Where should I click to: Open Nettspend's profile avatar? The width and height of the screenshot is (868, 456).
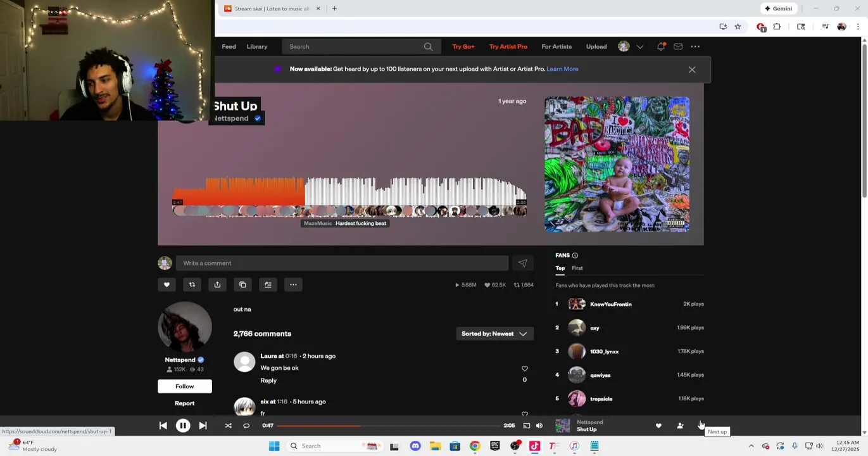[185, 327]
